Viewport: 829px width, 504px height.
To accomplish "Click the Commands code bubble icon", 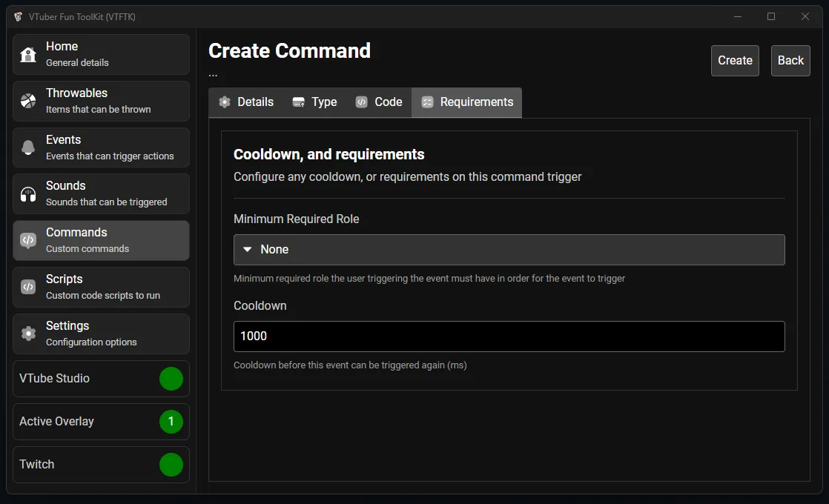I will click(x=28, y=240).
